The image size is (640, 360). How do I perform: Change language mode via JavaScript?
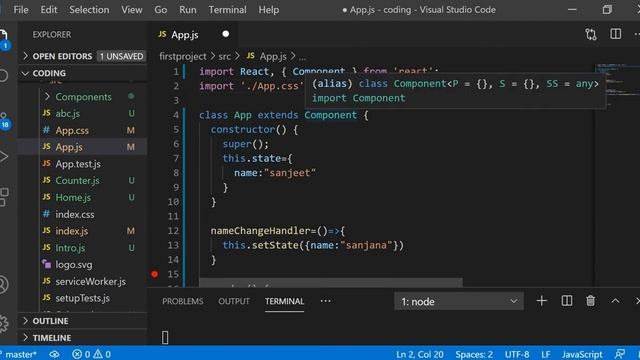tap(582, 354)
